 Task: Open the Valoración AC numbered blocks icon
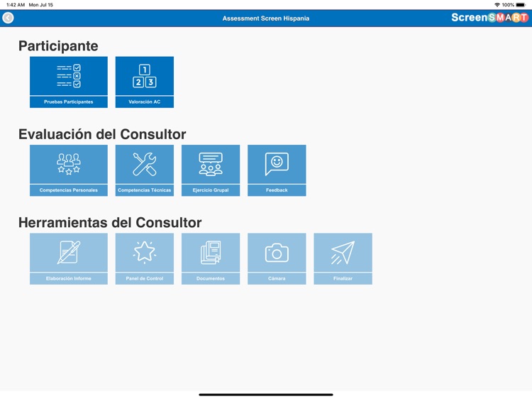pyautogui.click(x=145, y=76)
